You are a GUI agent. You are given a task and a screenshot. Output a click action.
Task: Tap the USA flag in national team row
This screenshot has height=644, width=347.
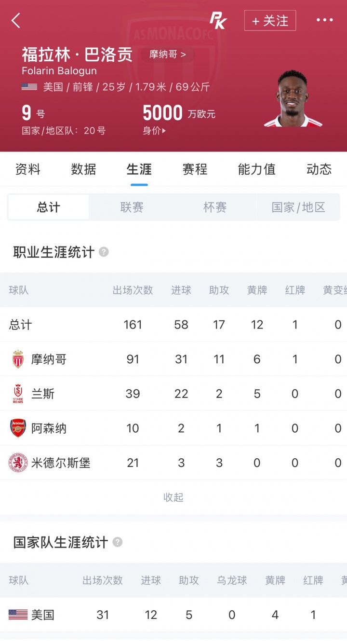click(x=18, y=615)
